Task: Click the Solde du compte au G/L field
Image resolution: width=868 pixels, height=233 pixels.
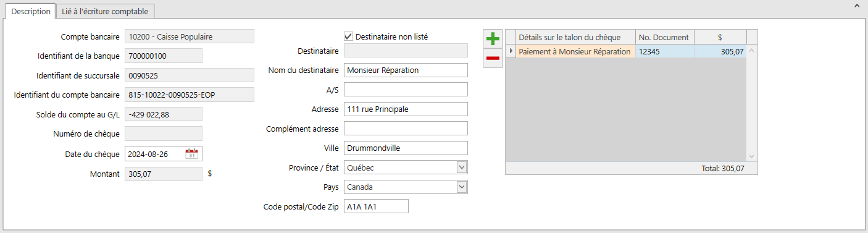Action: click(x=164, y=114)
